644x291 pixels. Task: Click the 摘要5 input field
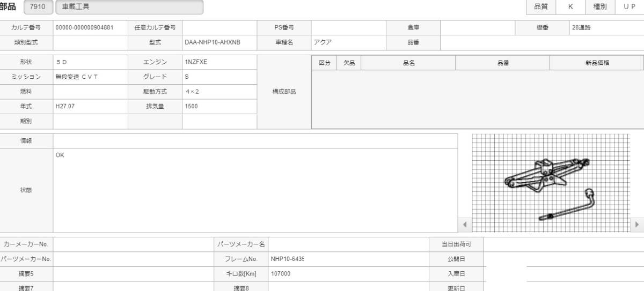[133, 274]
